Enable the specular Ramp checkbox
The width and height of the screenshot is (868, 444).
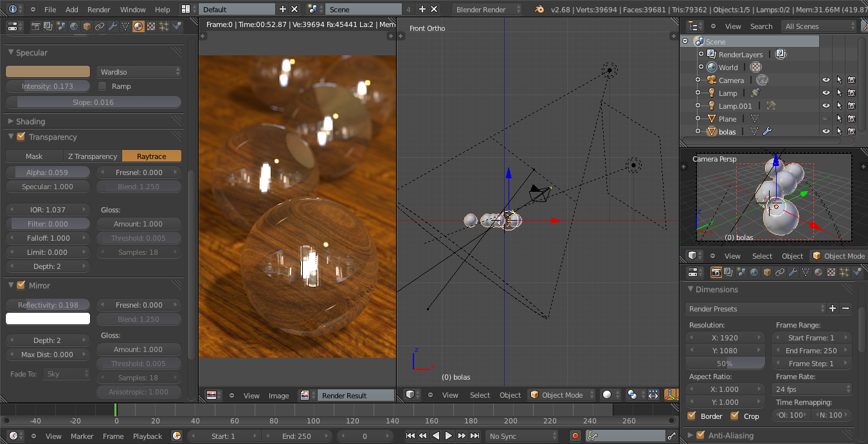pyautogui.click(x=102, y=86)
